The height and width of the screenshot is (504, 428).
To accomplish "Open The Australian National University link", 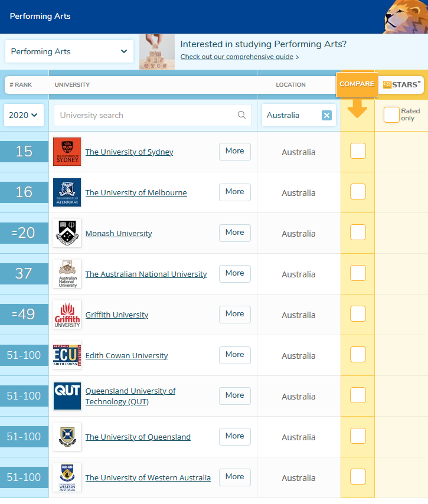I will (x=146, y=274).
